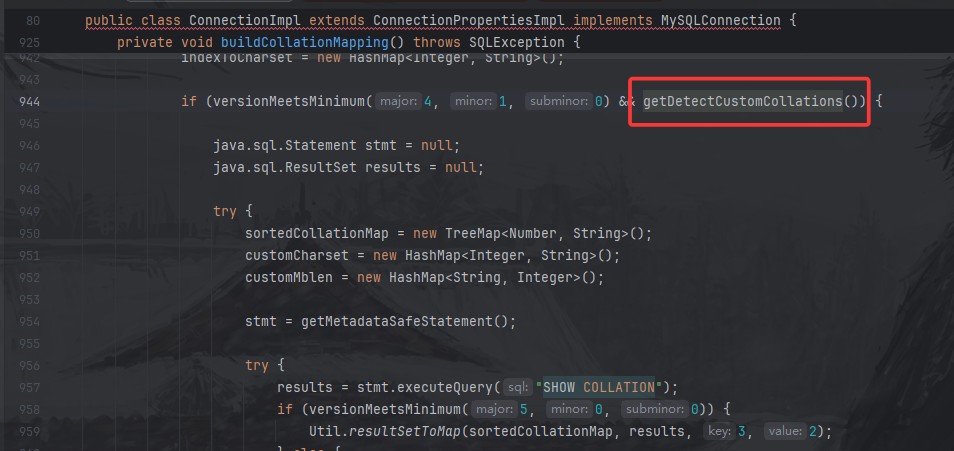Image resolution: width=954 pixels, height=451 pixels.
Task: Click the resultSetToMap method call
Action: pyautogui.click(x=406, y=431)
